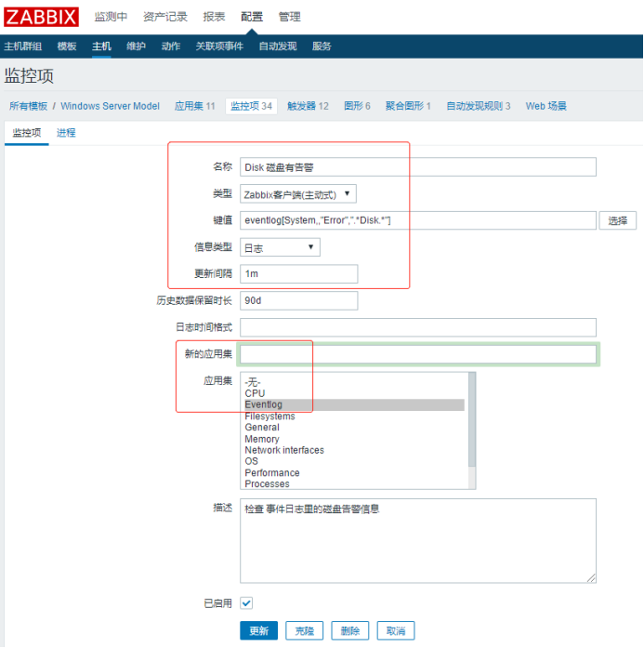This screenshot has width=644, height=648.
Task: Select OS in application list
Action: pyautogui.click(x=354, y=461)
